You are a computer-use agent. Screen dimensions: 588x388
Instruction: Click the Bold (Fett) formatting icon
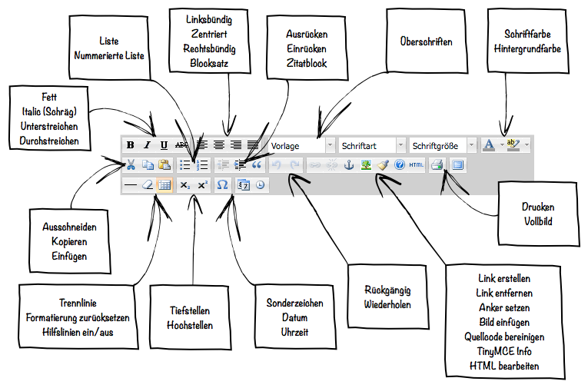point(131,144)
